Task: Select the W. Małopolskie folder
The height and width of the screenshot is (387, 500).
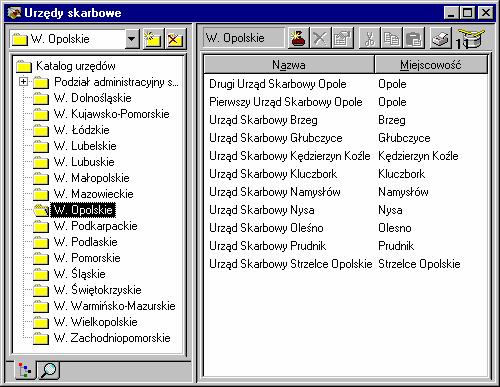Action: point(81,178)
